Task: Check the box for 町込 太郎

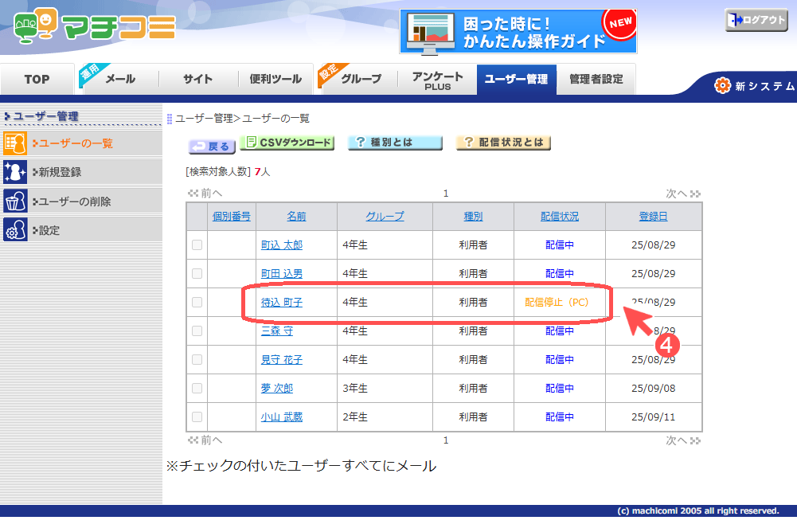Action: (x=197, y=245)
